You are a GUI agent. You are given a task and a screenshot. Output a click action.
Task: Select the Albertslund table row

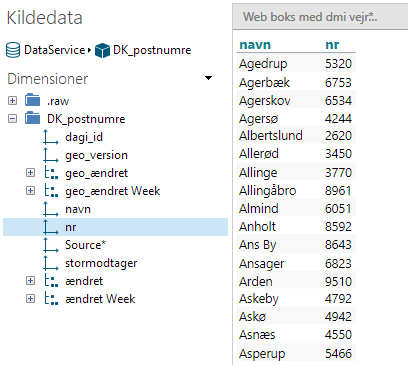(296, 136)
